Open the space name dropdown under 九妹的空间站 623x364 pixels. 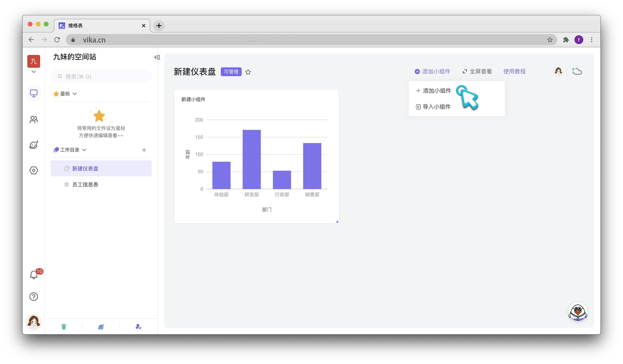(34, 72)
